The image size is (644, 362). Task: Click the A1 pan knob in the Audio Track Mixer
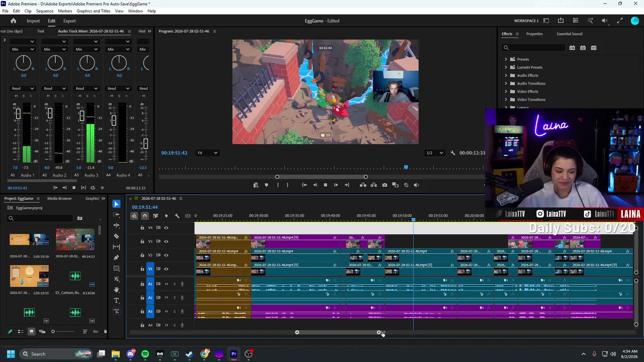tap(23, 63)
